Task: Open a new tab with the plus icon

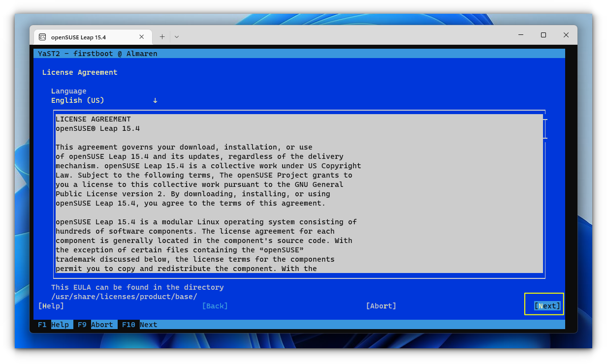Action: pos(162,36)
